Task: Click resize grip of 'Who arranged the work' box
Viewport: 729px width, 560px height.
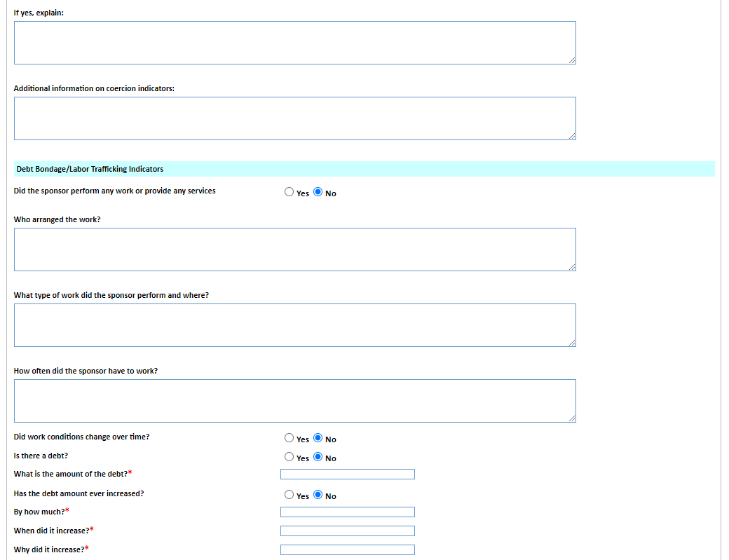Action: pos(572,267)
